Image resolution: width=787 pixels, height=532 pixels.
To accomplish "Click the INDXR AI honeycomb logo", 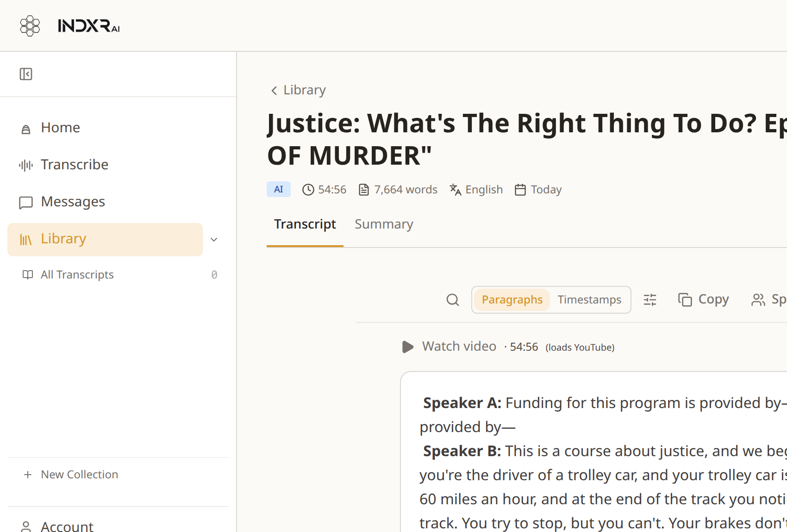I will pyautogui.click(x=30, y=26).
